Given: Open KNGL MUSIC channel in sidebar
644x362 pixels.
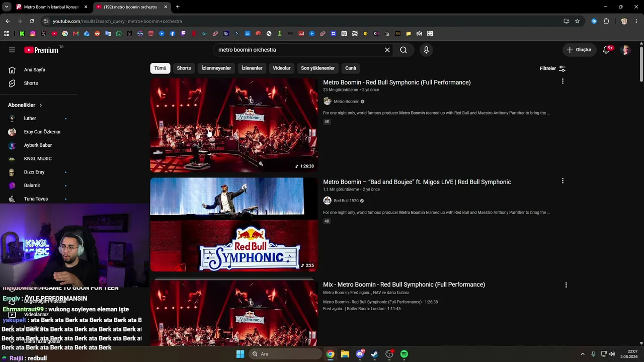Looking at the screenshot, I should click(39, 158).
